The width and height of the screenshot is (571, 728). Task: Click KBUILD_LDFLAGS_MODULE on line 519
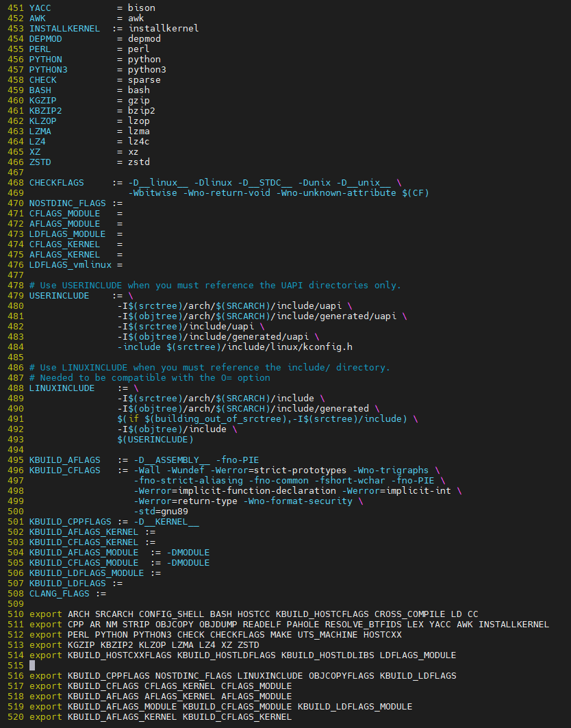tap(355, 706)
